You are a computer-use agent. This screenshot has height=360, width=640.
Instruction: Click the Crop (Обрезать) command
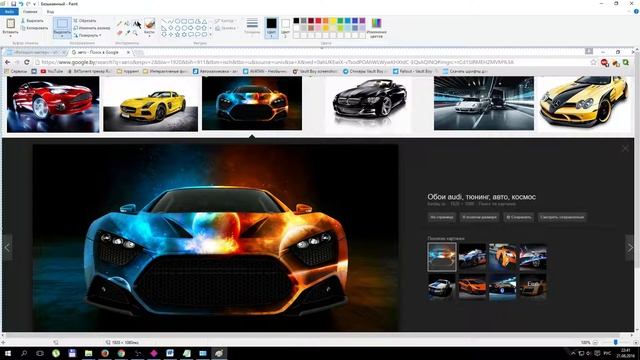click(85, 20)
